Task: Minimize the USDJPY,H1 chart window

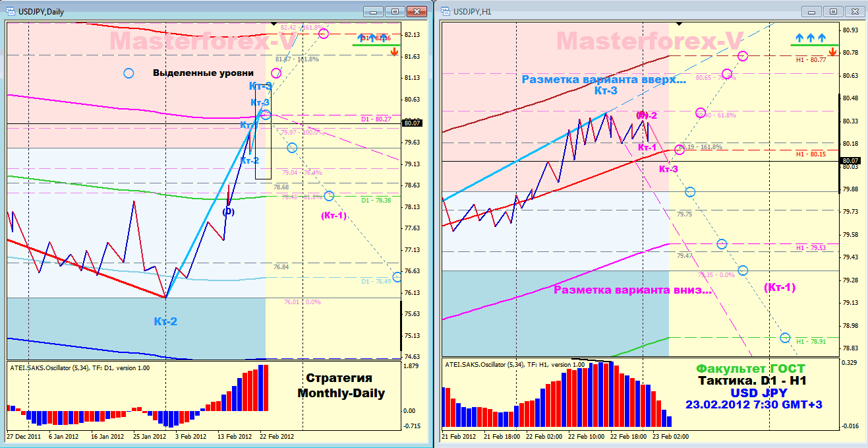Action: 812,11
